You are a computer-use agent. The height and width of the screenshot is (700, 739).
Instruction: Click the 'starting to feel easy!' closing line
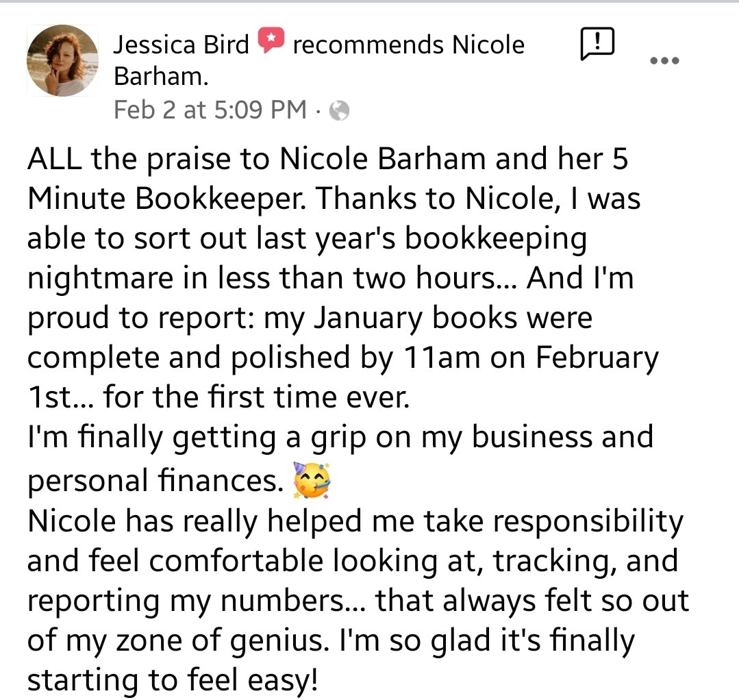coord(173,680)
